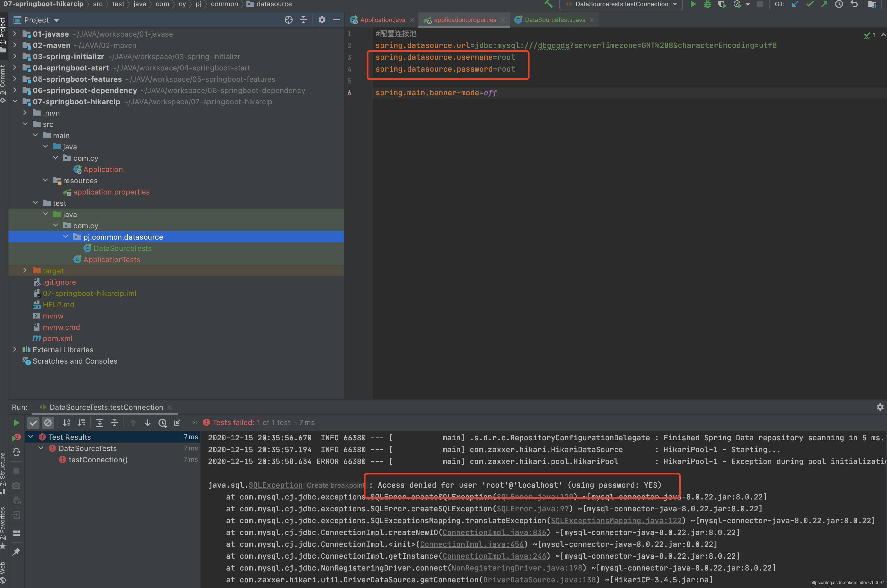Open SQLException link in stack trace
This screenshot has height=588, width=887.
point(275,485)
